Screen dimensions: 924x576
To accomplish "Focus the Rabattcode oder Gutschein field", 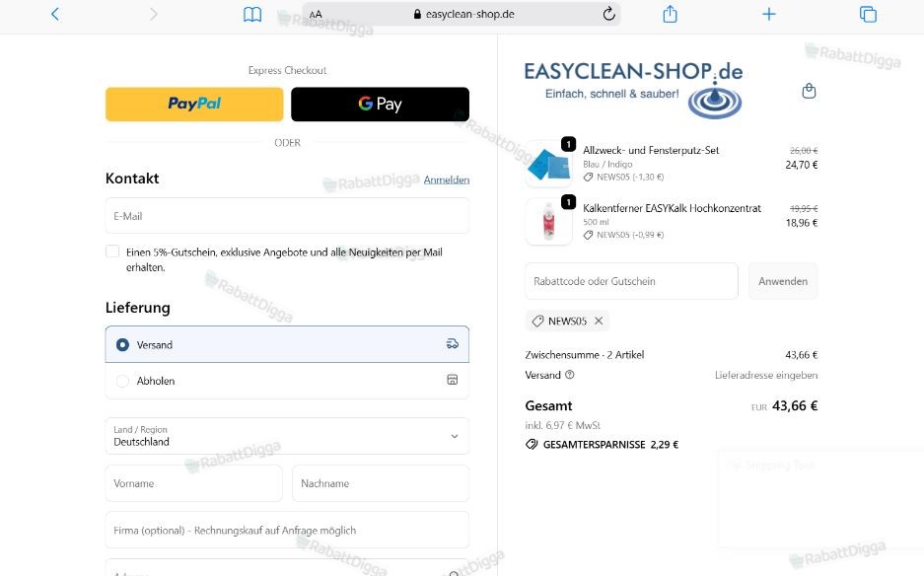I will click(632, 281).
